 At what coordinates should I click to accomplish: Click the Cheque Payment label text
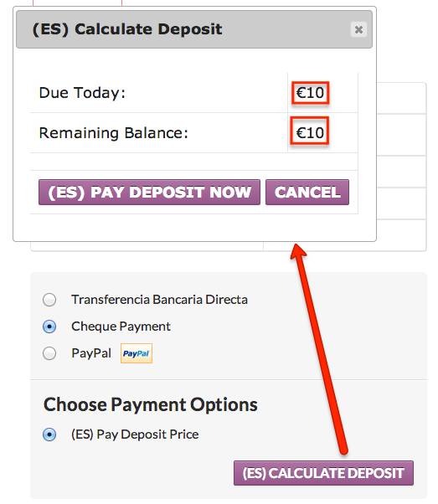(x=121, y=327)
